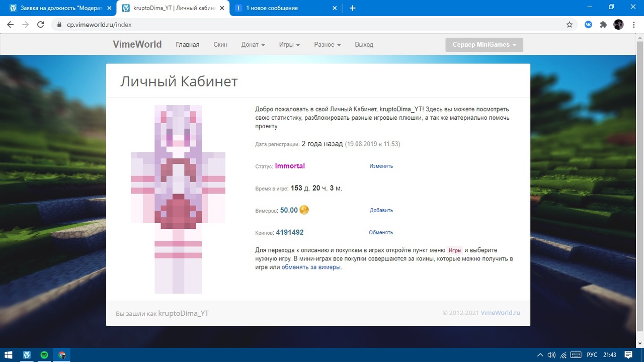Go to the Главная page
The image size is (644, 362).
pyautogui.click(x=188, y=44)
